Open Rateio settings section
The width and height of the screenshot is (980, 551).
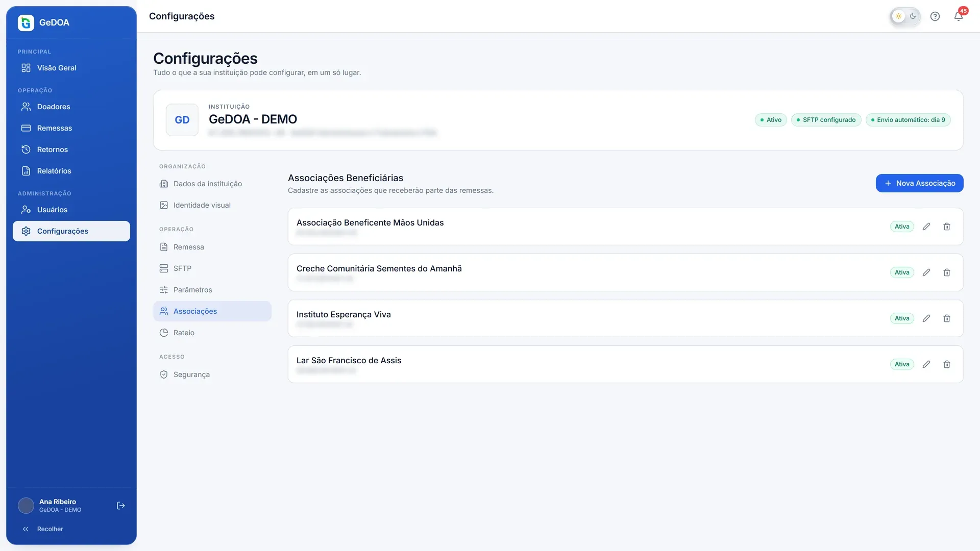[212, 333]
